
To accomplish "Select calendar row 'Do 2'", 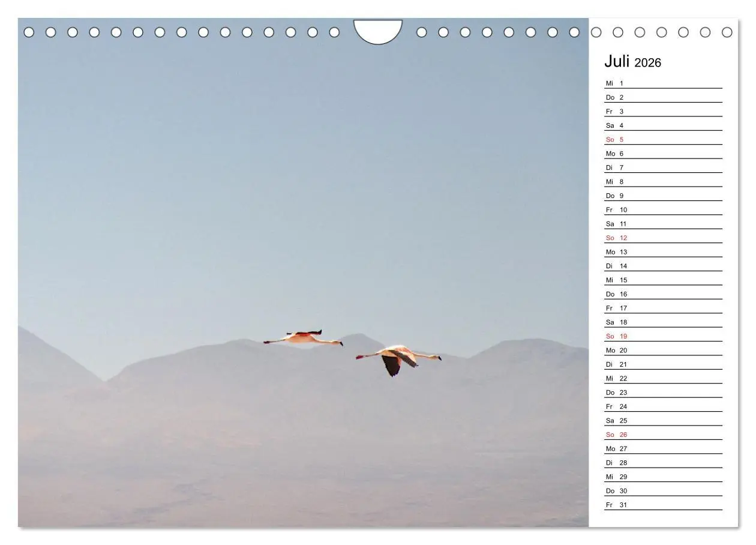I will (x=663, y=97).
